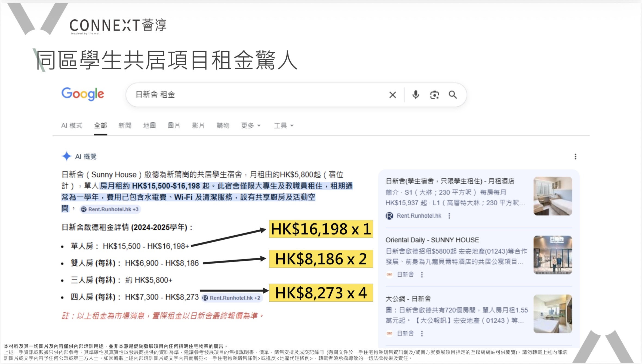Click the magnifying glass search icon

pos(453,95)
